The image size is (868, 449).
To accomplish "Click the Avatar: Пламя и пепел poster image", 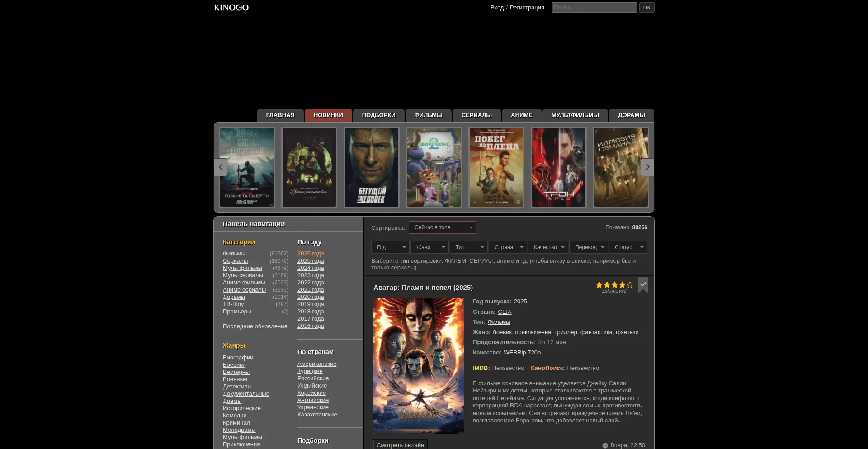I will (418, 365).
